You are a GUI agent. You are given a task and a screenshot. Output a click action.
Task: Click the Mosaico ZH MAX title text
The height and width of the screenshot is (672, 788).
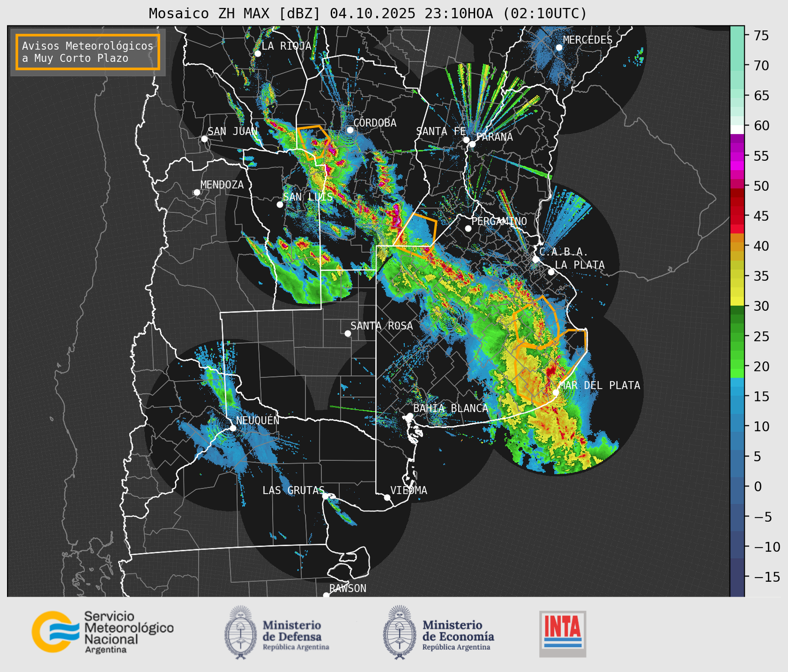(367, 14)
